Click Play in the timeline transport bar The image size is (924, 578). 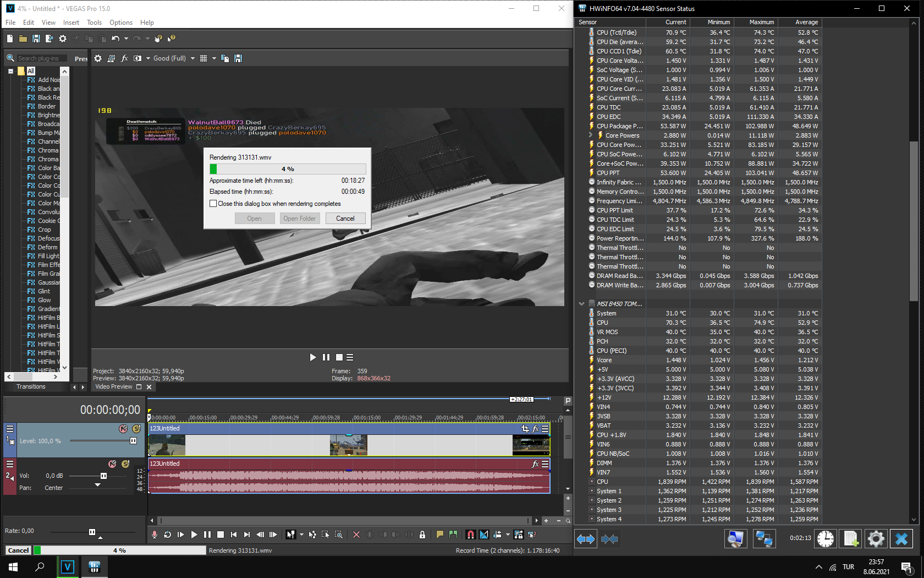[x=194, y=535]
